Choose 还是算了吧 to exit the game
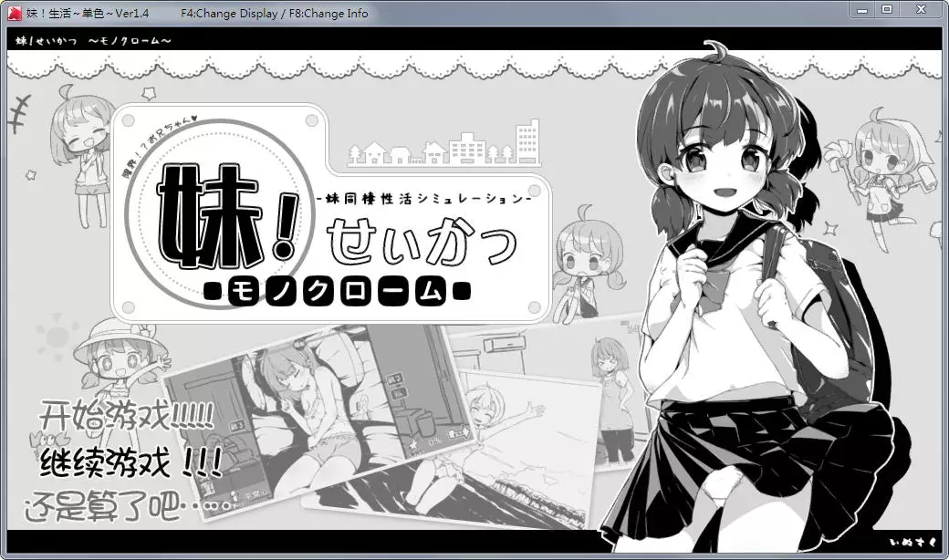The width and height of the screenshot is (949, 560). click(105, 503)
